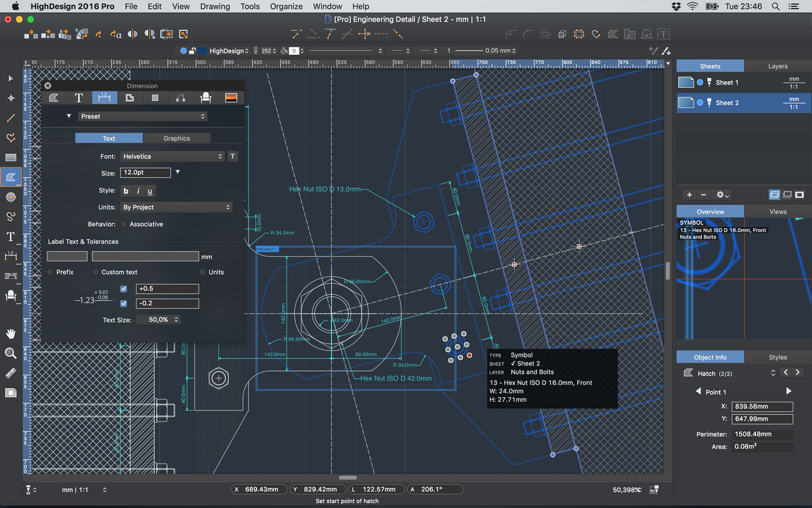Select the Line drawing tool
This screenshot has width=812, height=508.
(x=11, y=118)
